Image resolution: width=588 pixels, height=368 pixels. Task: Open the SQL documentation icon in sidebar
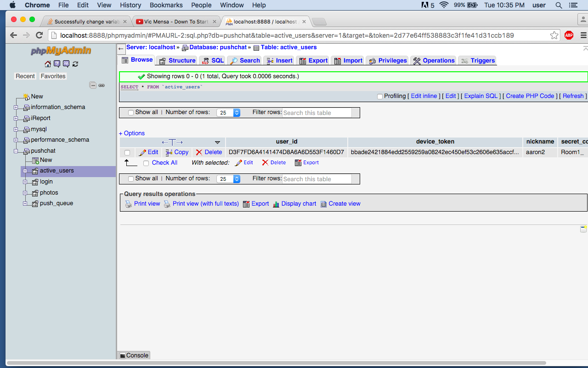[x=66, y=64]
